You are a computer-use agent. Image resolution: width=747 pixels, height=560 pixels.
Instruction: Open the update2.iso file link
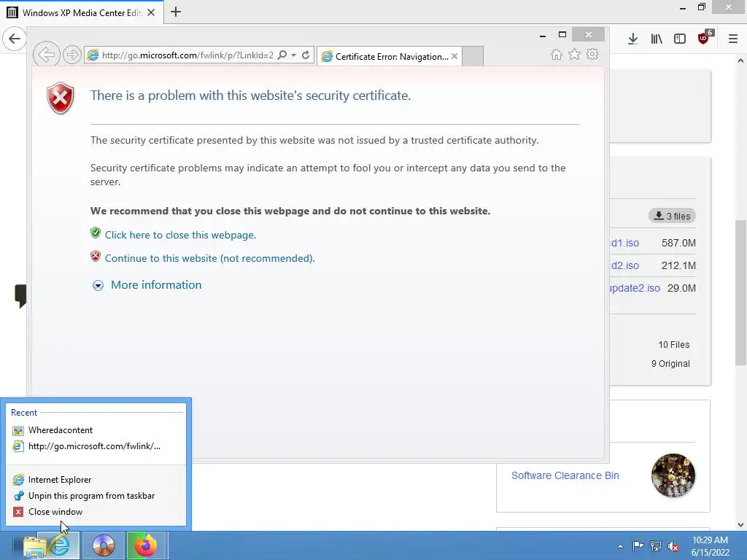pyautogui.click(x=635, y=288)
